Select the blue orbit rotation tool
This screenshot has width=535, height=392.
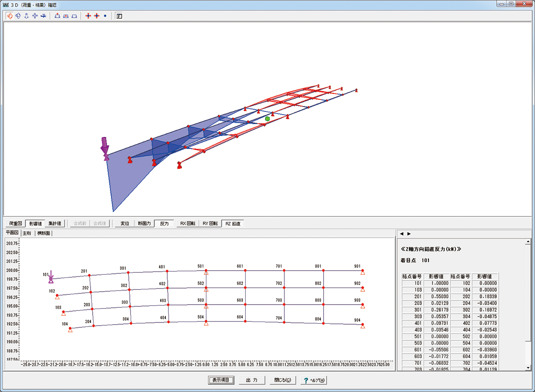(18, 16)
